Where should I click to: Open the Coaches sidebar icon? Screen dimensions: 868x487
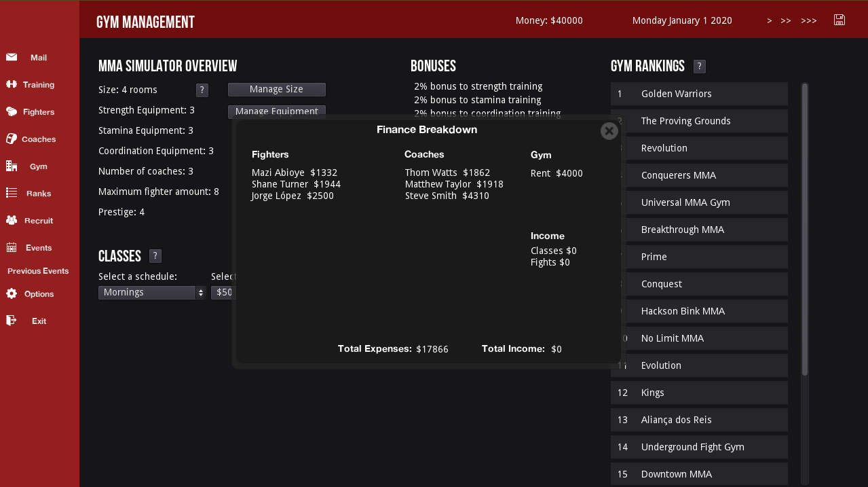12,139
